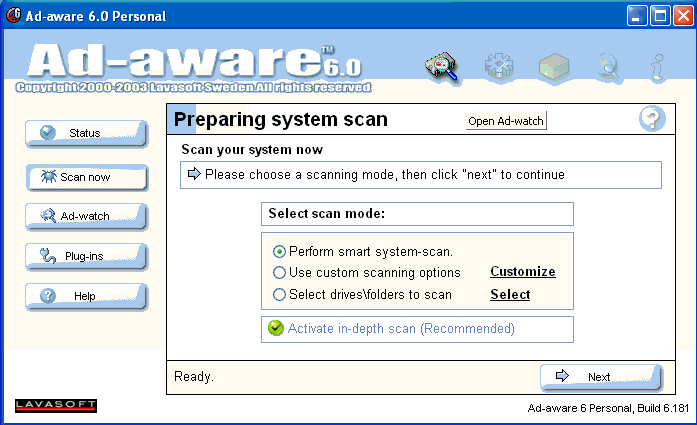
Task: Select Perform smart system-scan option
Action: pos(280,251)
